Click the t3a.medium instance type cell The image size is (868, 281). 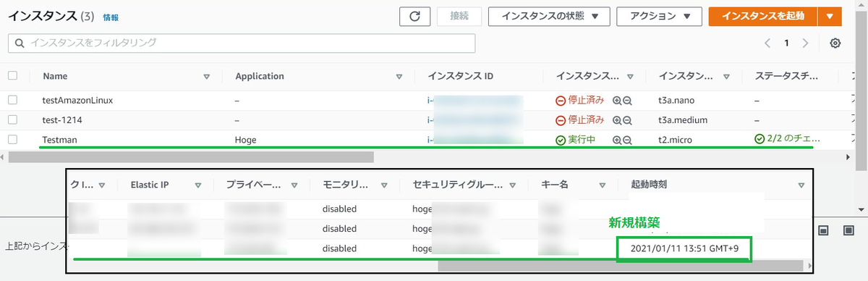pyautogui.click(x=682, y=119)
